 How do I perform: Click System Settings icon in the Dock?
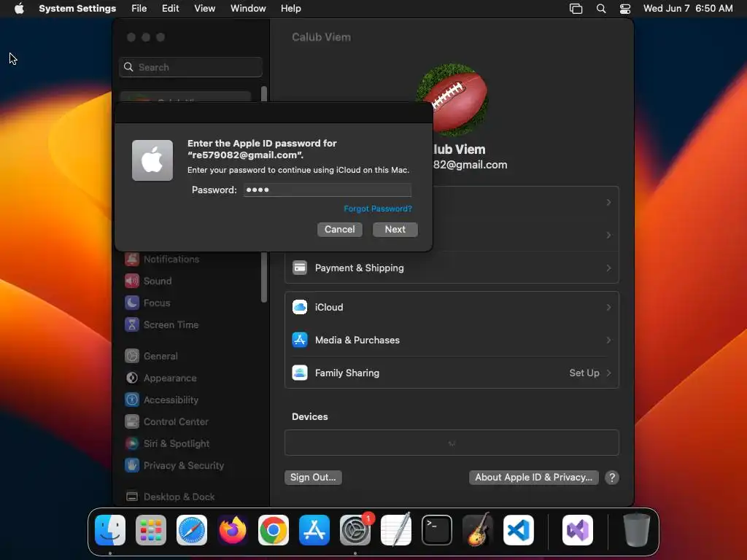pos(355,530)
